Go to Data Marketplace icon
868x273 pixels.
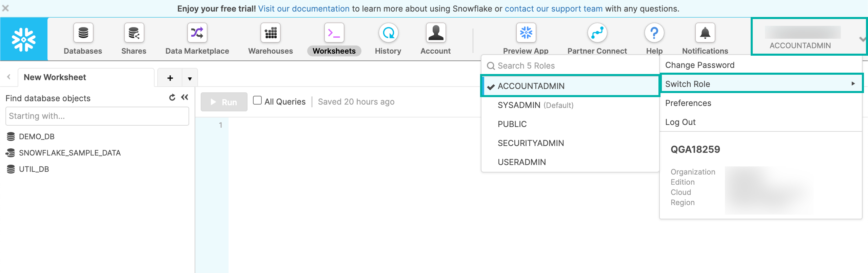coord(197,33)
